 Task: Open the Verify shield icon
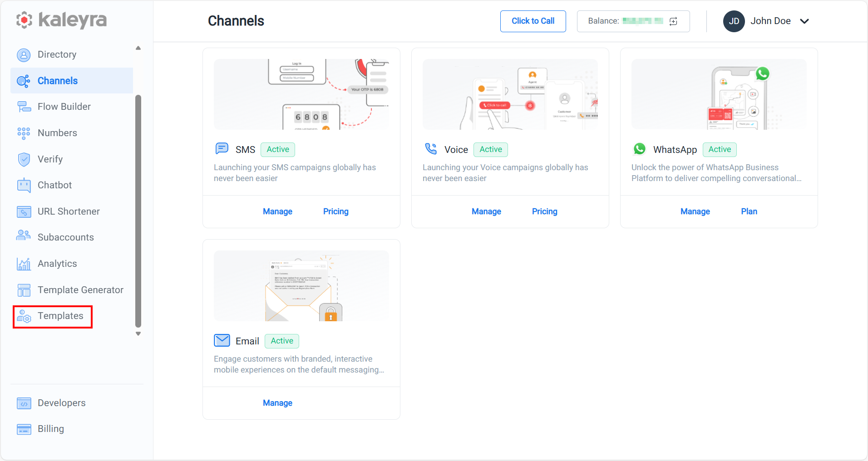(x=24, y=159)
